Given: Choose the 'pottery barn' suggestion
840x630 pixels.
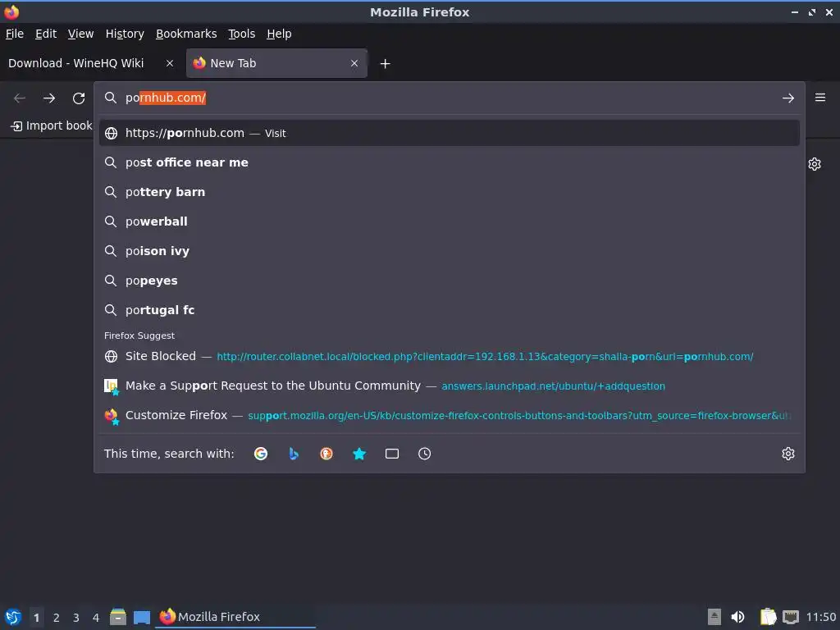Looking at the screenshot, I should click(450, 192).
